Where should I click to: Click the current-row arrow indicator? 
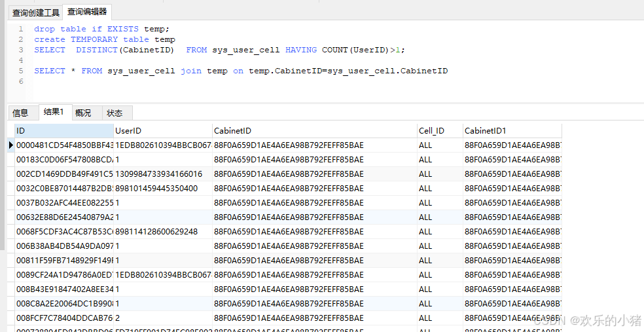point(11,145)
